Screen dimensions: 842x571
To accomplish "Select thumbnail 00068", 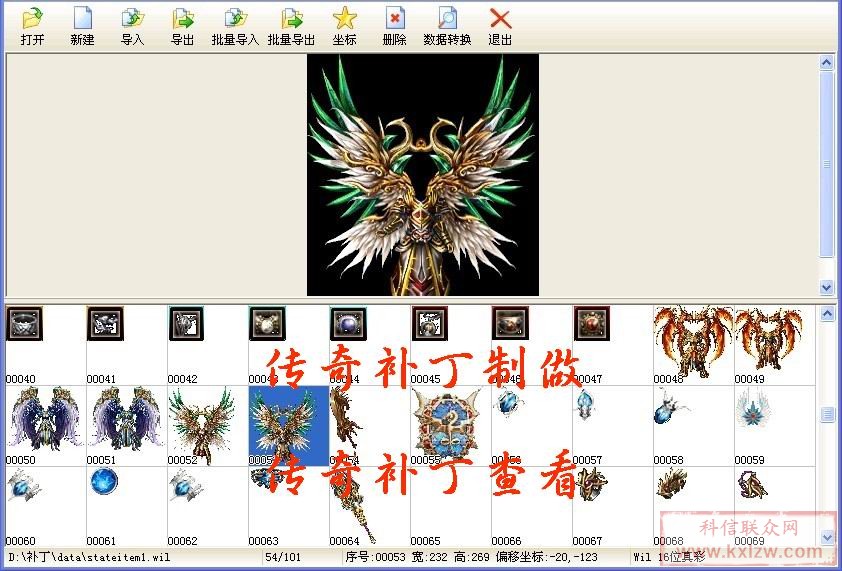I will pyautogui.click(x=671, y=482).
